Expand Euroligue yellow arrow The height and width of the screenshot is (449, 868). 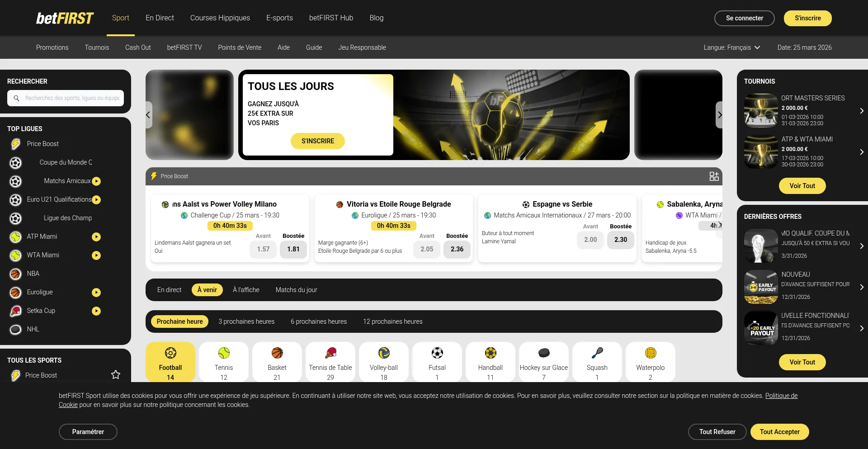click(96, 293)
